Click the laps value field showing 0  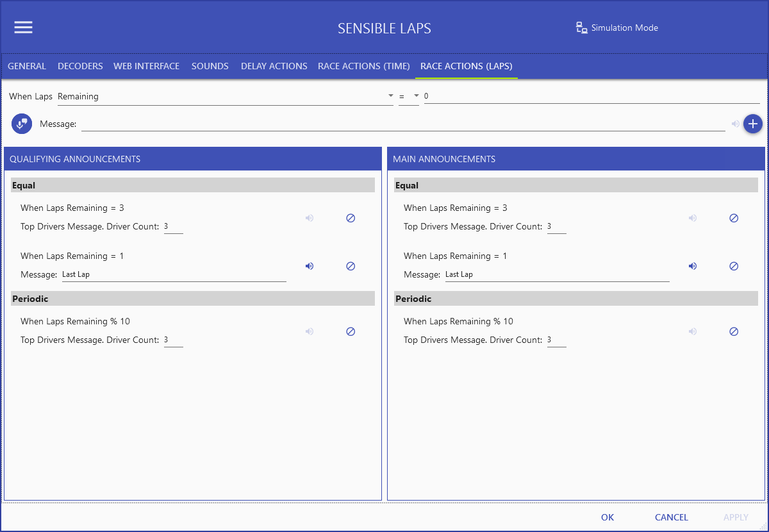[592, 96]
